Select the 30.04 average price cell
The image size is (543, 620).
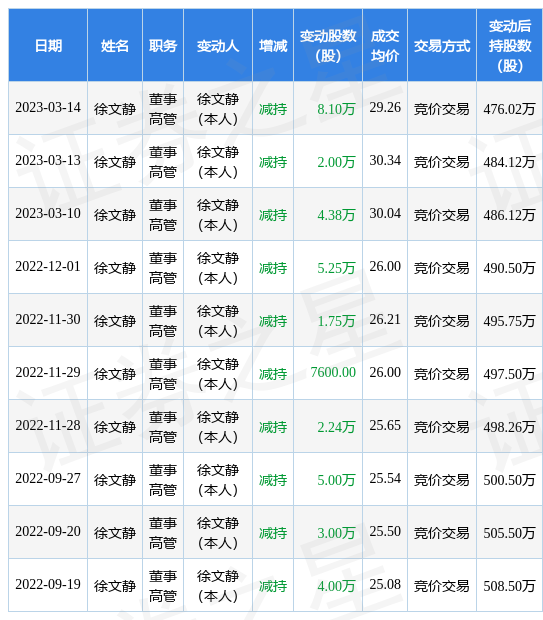pyautogui.click(x=385, y=214)
